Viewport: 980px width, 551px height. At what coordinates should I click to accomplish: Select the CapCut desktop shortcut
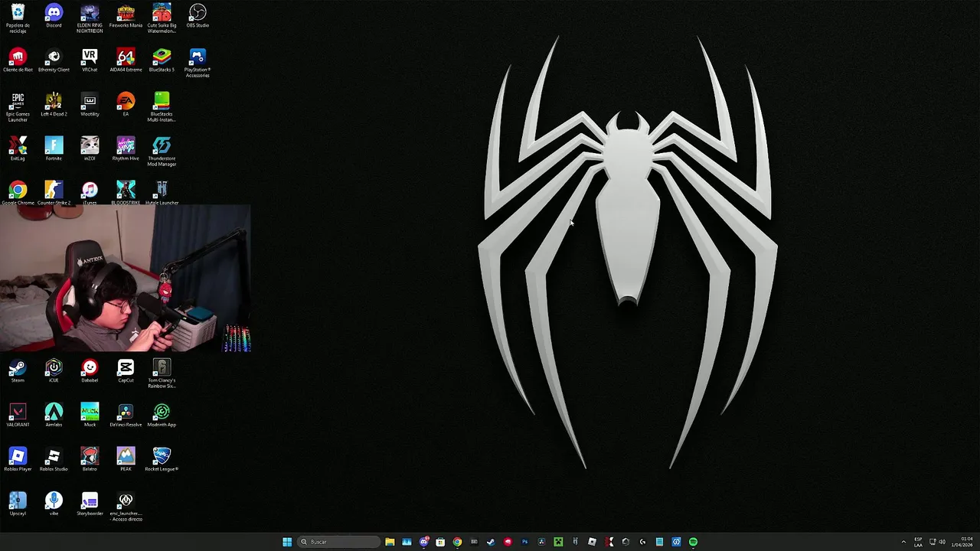126,371
